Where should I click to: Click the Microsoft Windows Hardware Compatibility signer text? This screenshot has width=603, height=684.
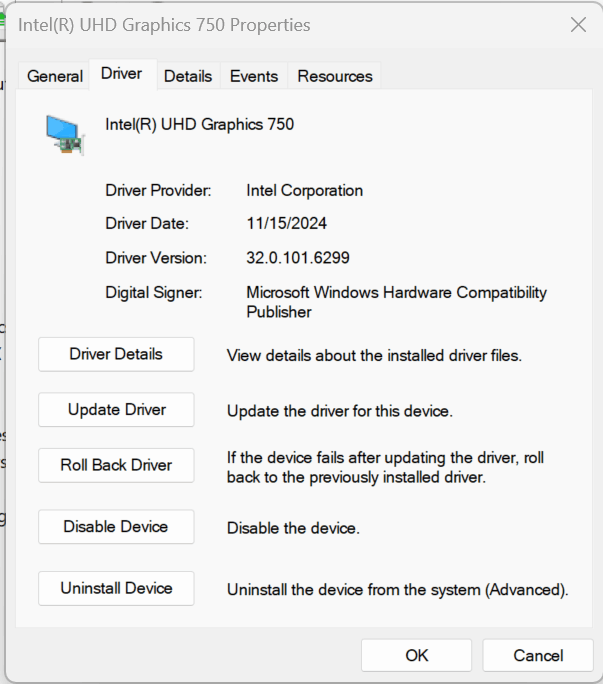[x=396, y=302]
